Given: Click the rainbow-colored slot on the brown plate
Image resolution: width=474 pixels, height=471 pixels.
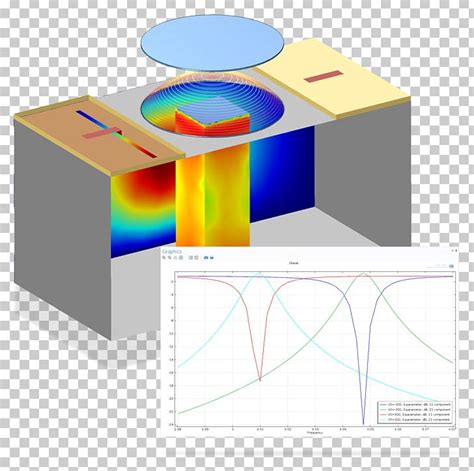Looking at the screenshot, I should (116, 134).
